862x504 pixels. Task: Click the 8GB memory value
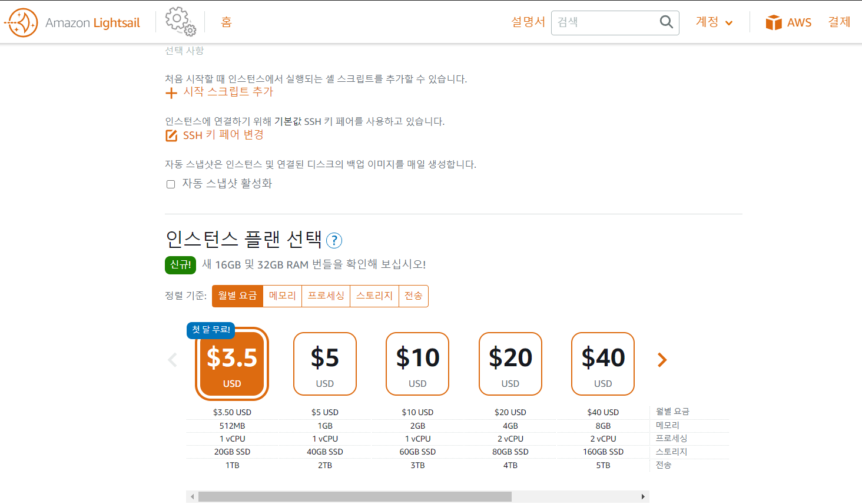[603, 426]
